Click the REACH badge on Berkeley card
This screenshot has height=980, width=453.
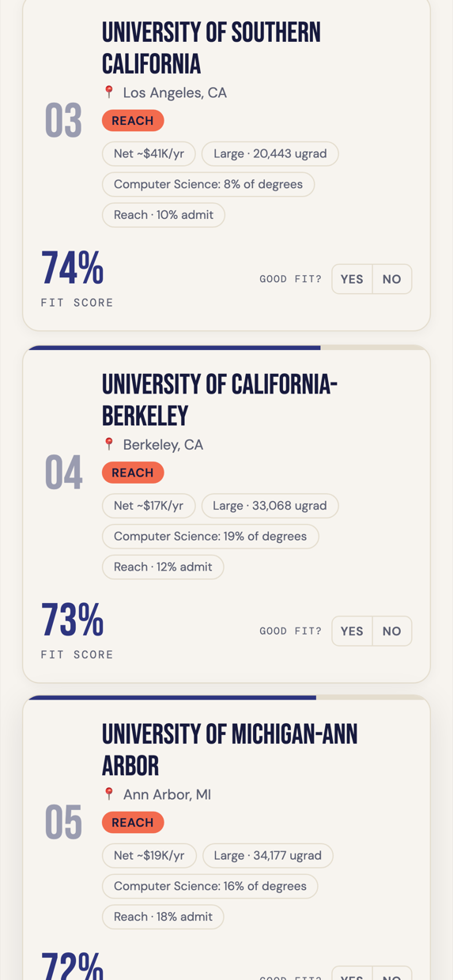133,473
